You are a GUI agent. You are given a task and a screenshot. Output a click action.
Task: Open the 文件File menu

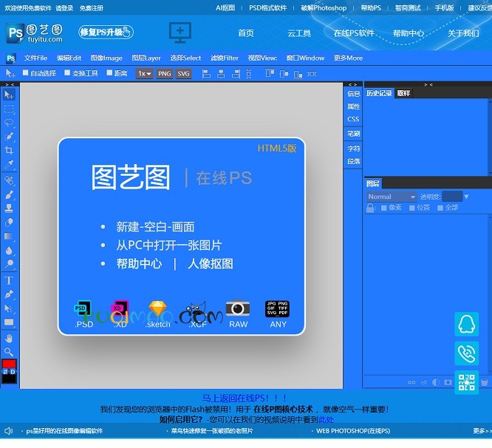coord(35,58)
